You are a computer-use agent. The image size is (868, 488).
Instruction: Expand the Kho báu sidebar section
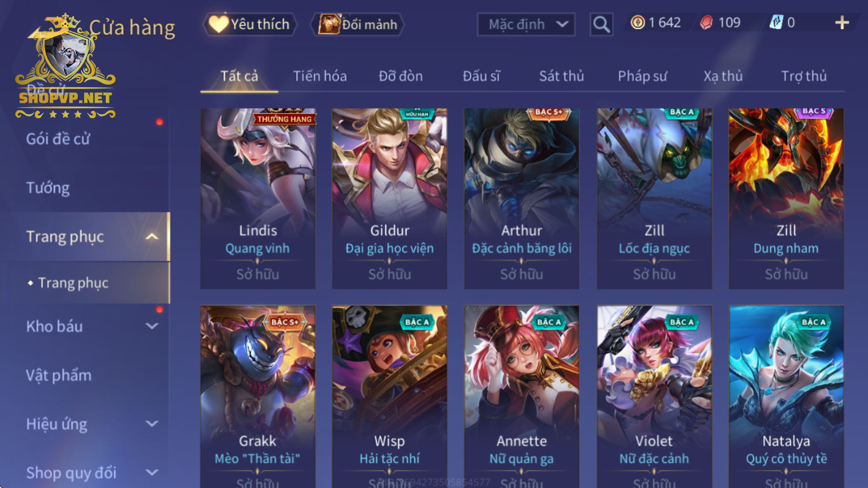click(x=152, y=326)
